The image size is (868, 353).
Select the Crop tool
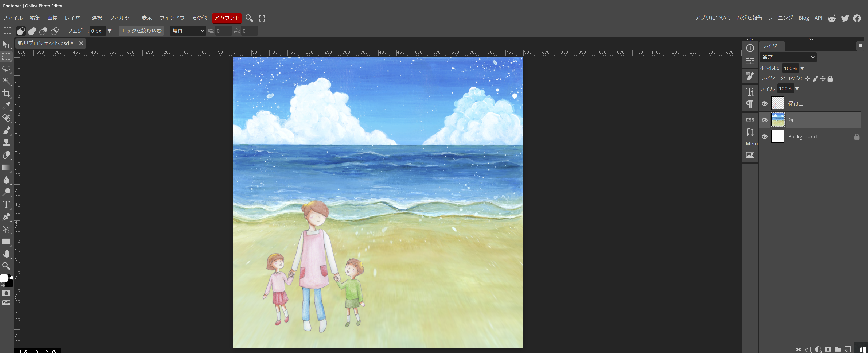pyautogui.click(x=6, y=93)
